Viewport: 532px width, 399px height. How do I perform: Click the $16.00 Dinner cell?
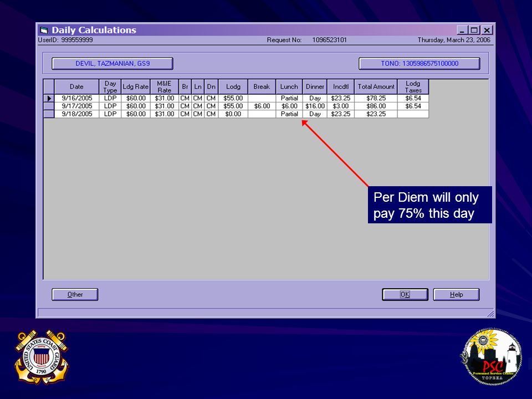pyautogui.click(x=315, y=106)
